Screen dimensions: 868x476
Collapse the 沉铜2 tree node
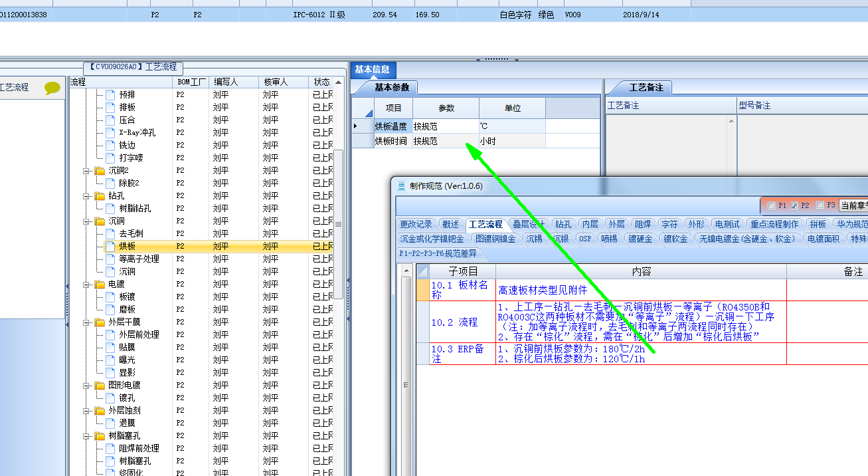pyautogui.click(x=86, y=171)
